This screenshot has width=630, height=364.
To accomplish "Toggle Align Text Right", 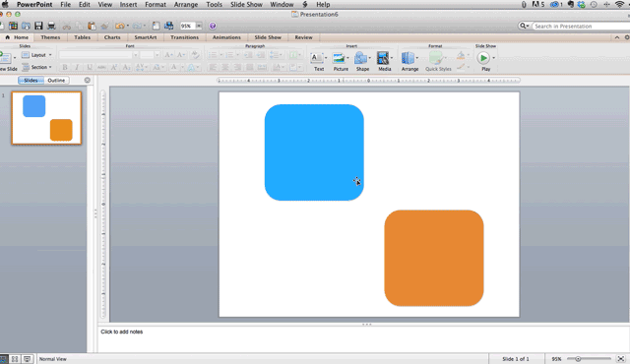I will [x=237, y=67].
